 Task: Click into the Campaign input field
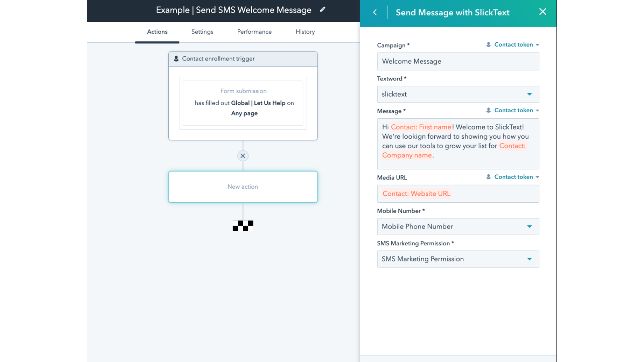click(x=458, y=62)
